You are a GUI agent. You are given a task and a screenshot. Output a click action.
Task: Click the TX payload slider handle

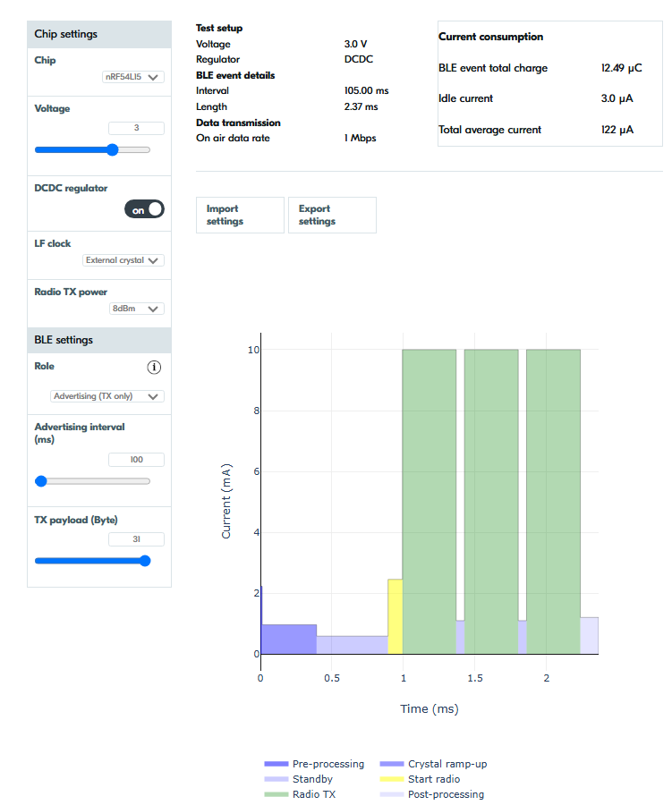145,561
